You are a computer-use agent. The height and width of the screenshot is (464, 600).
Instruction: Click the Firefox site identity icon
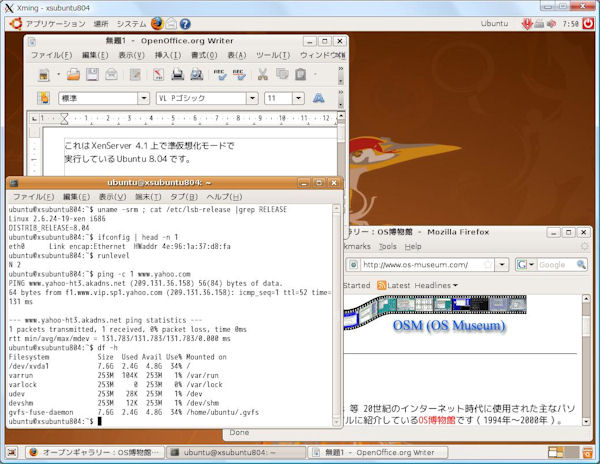tap(354, 265)
